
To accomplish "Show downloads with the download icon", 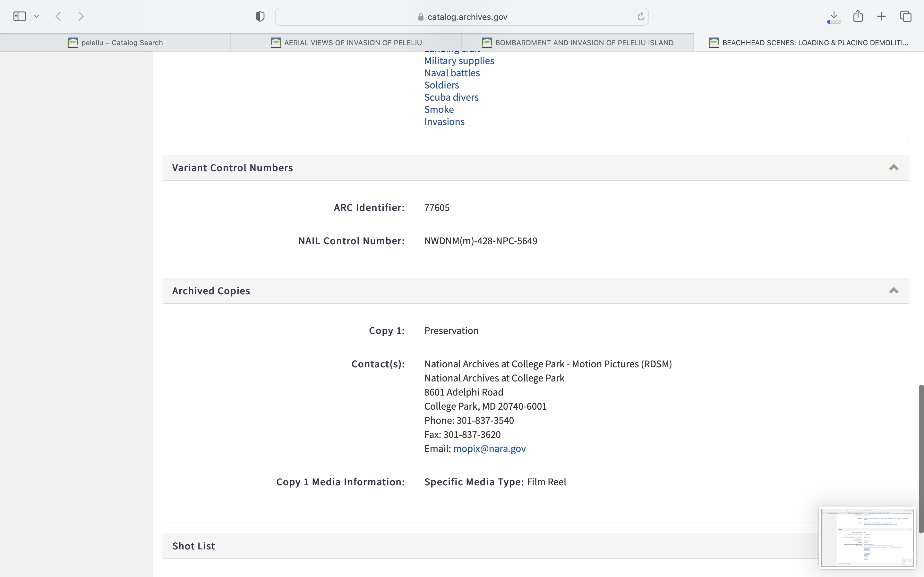I will click(834, 16).
